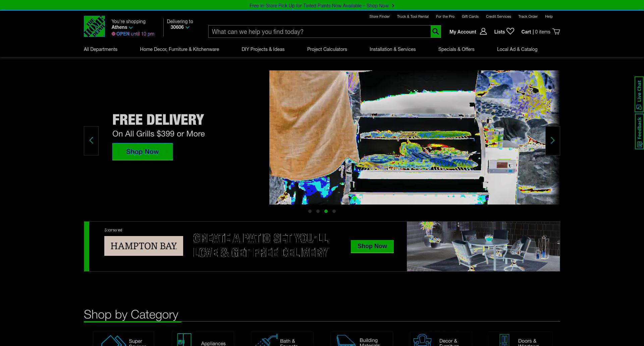Select second carousel dot
The image size is (644, 346).
(x=318, y=211)
